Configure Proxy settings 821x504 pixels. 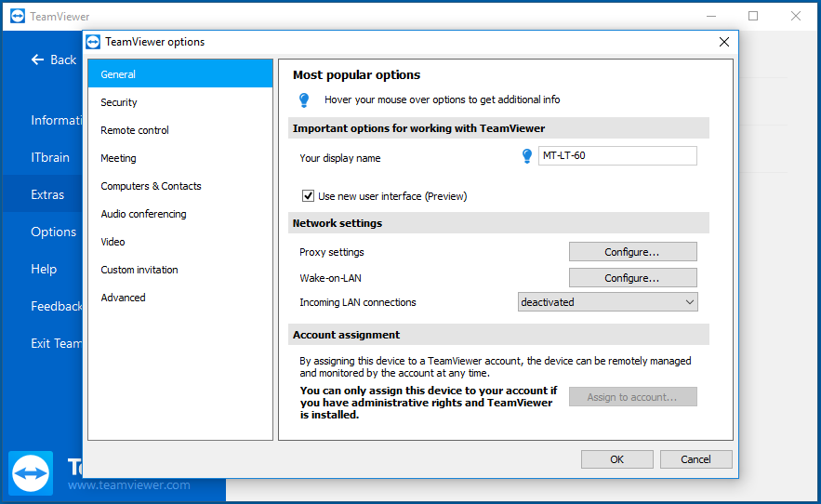632,252
